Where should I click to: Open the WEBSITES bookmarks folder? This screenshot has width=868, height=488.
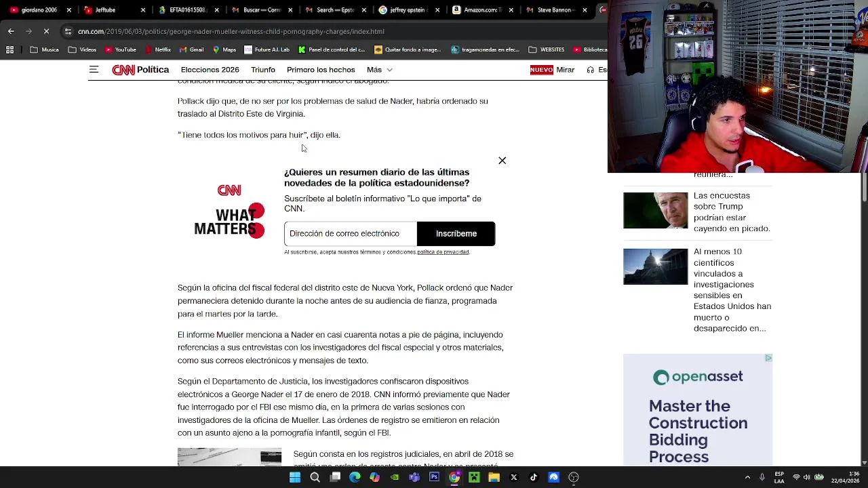547,49
